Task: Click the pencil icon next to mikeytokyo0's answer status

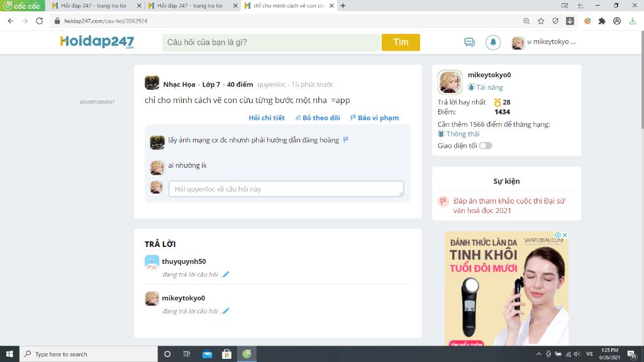Action: [x=226, y=310]
